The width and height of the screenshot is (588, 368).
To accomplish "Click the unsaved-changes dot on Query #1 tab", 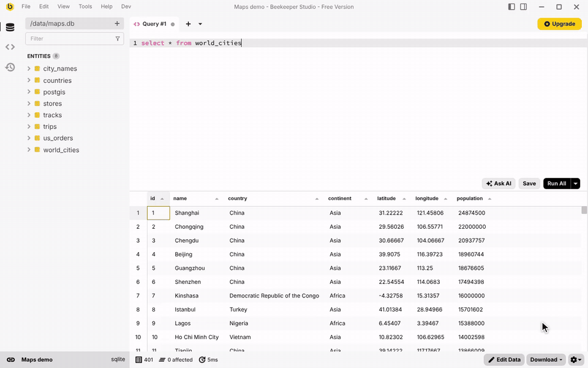I will click(173, 25).
